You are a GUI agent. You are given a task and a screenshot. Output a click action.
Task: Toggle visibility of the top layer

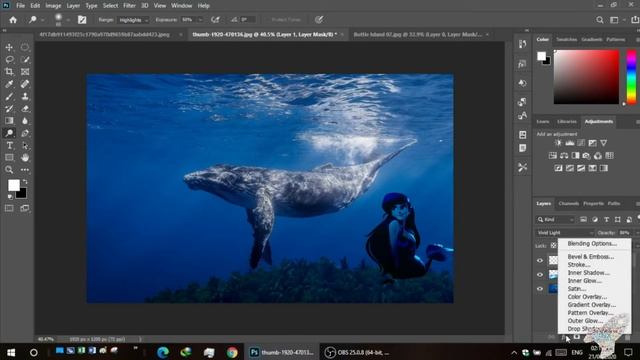540,260
